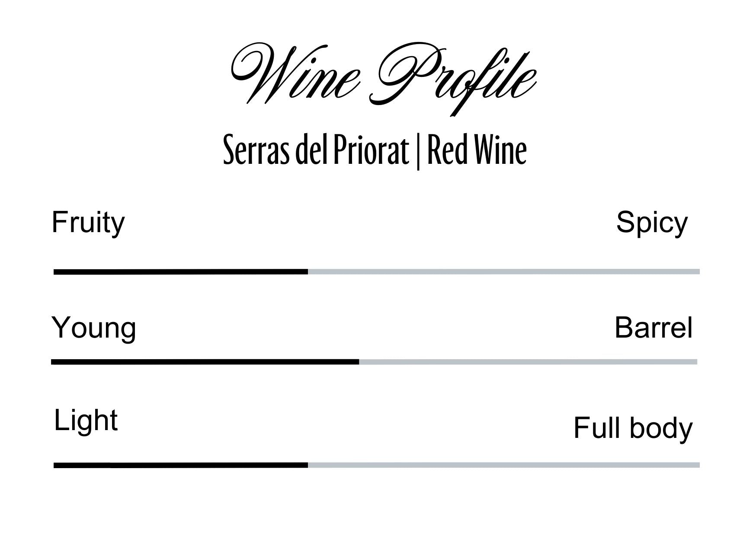This screenshot has width=756, height=536.
Task: Click black filled part of Fruity-Spicy slider
Action: [181, 272]
